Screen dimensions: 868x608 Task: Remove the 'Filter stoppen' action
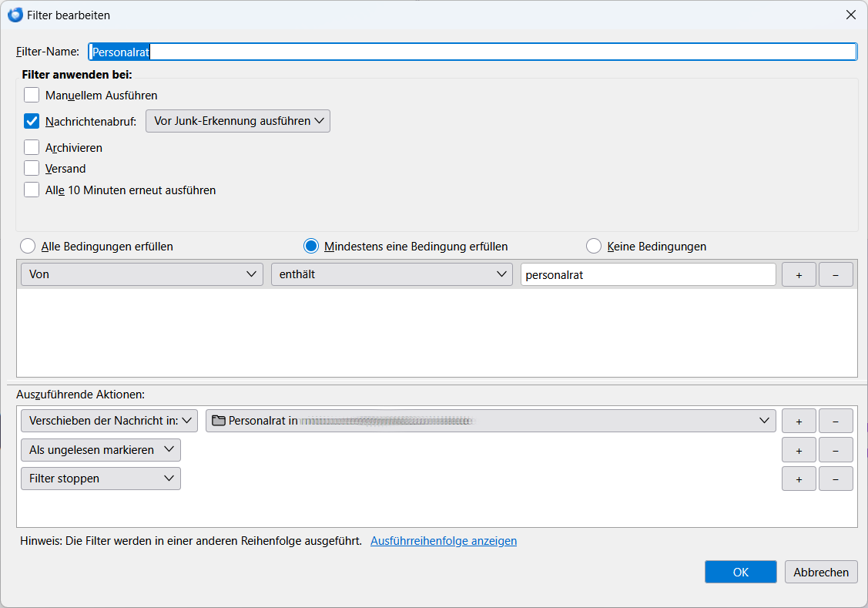point(836,479)
